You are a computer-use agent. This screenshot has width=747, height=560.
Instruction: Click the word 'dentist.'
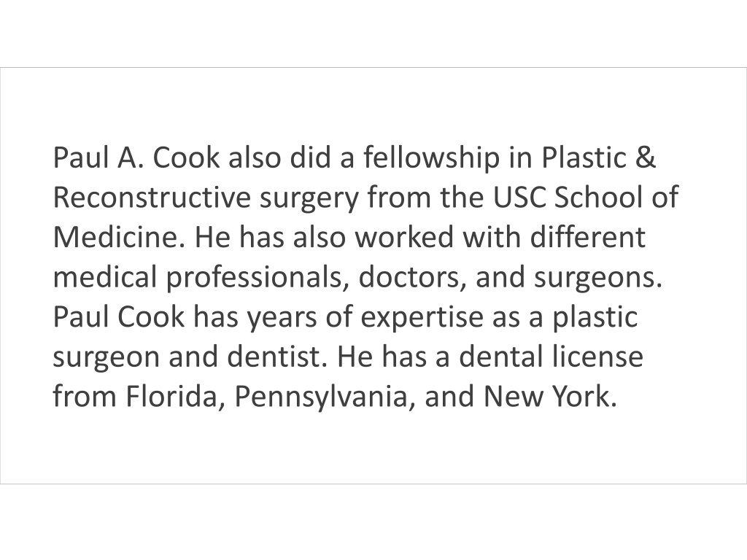tap(278, 356)
